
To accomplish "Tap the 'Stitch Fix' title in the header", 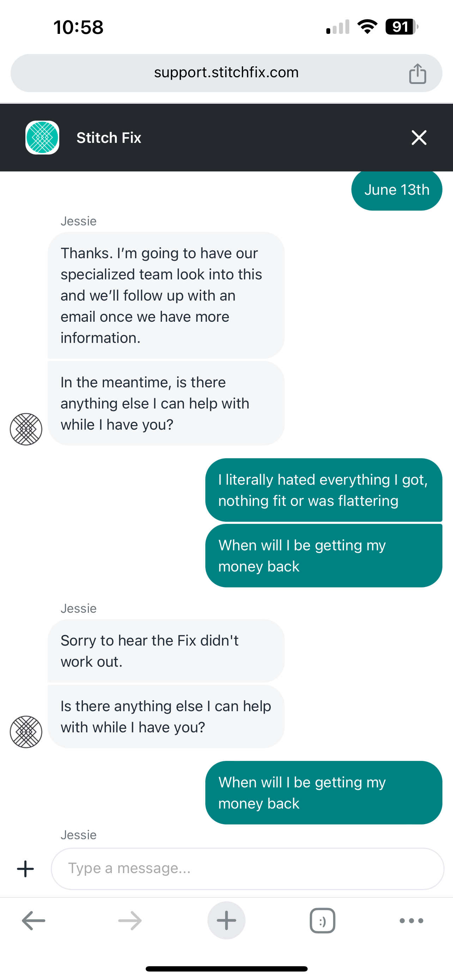I will click(x=109, y=138).
